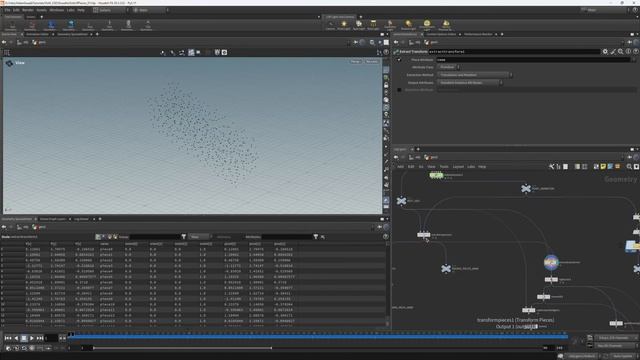
Task: Open the File menu
Action: (7, 10)
